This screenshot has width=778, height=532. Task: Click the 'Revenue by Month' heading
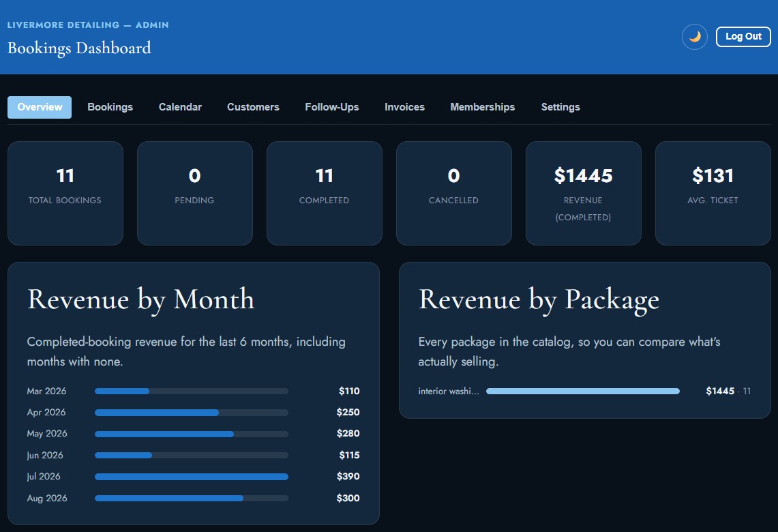[141, 299]
